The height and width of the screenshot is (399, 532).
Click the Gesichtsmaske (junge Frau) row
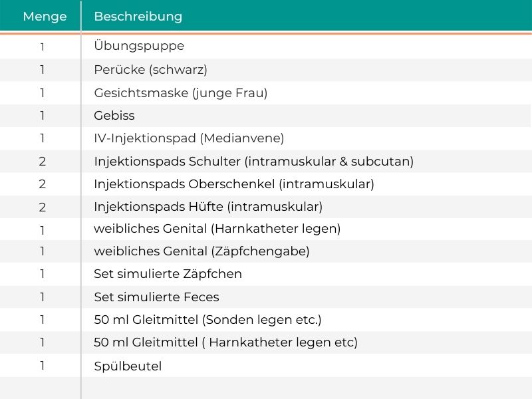(266, 92)
